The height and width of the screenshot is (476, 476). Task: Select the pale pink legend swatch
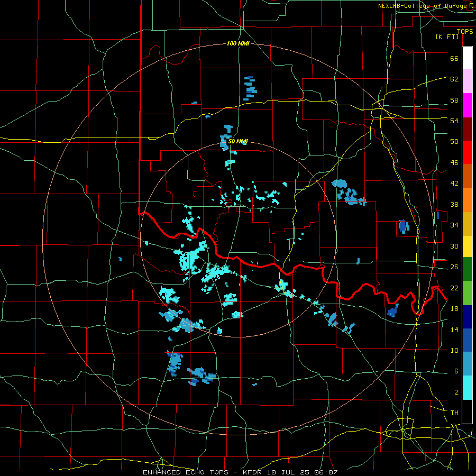pos(467,81)
